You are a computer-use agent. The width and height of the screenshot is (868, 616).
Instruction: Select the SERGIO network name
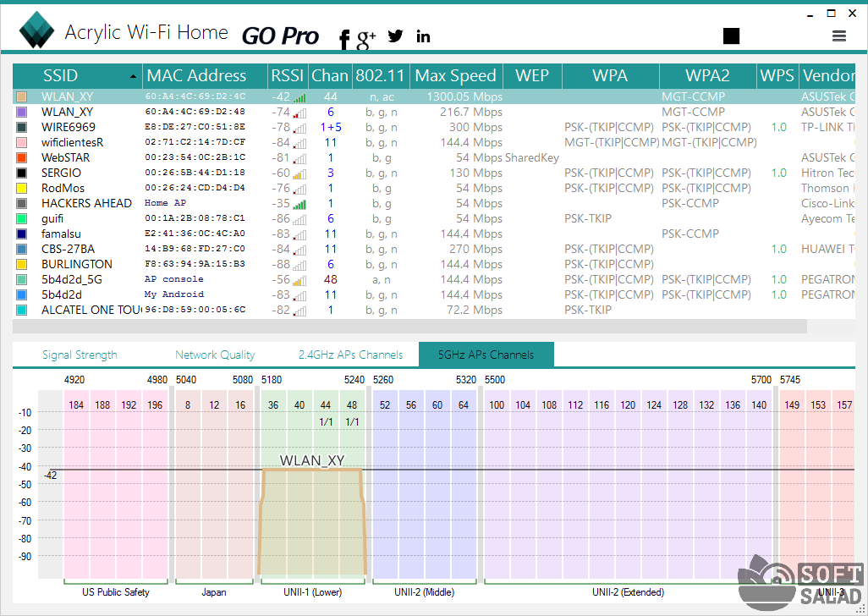[x=61, y=173]
